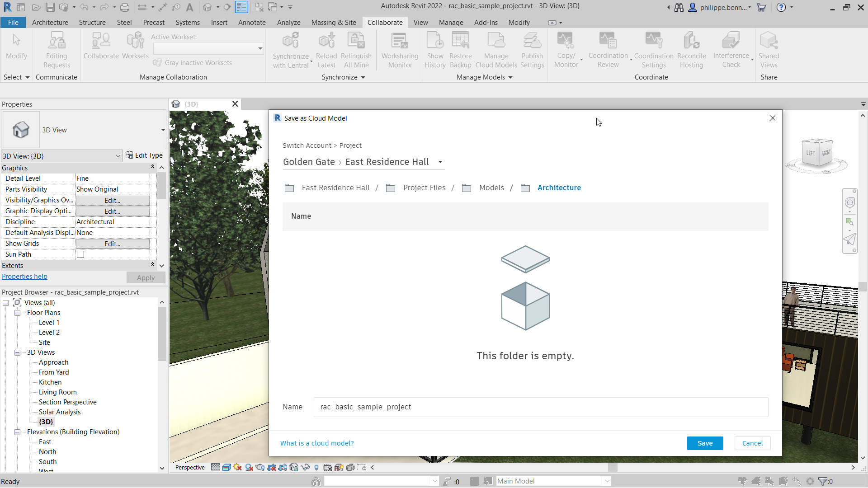Select the Text tool icon in quick access

point(189,7)
